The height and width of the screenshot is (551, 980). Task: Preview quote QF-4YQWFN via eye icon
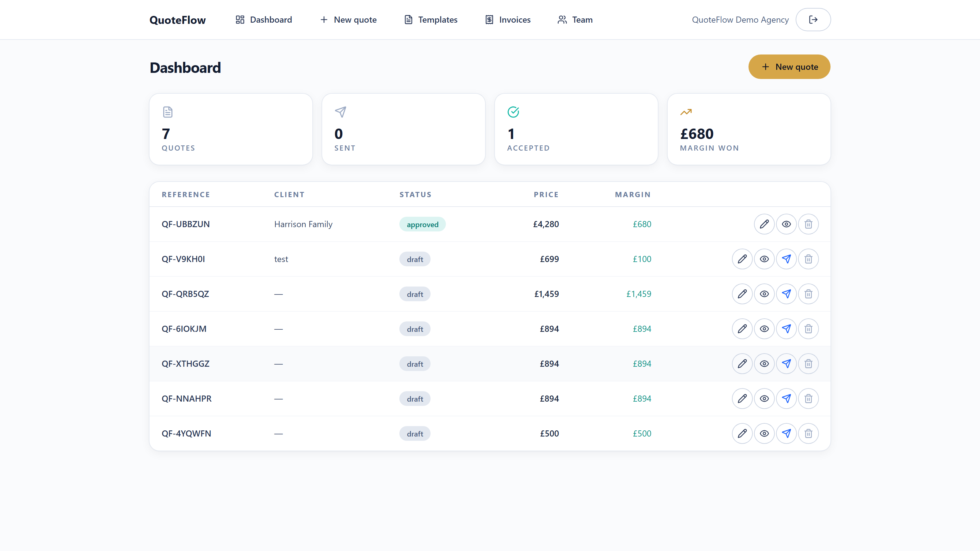[x=764, y=433]
